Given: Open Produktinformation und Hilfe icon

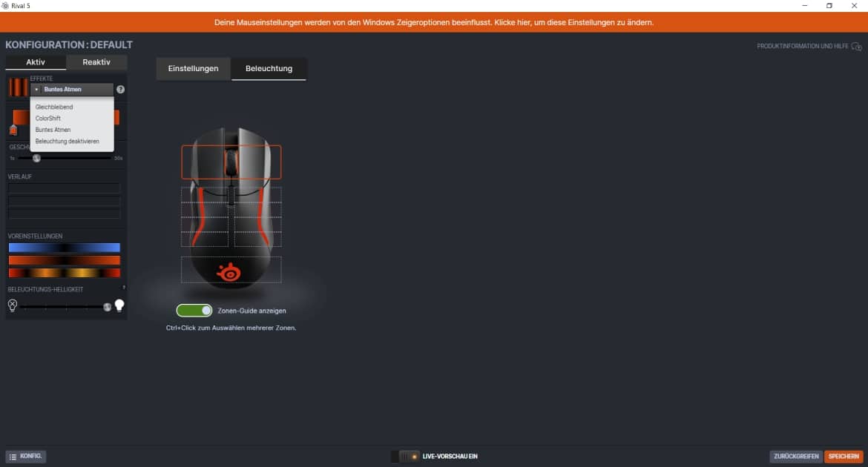Looking at the screenshot, I should coord(857,47).
